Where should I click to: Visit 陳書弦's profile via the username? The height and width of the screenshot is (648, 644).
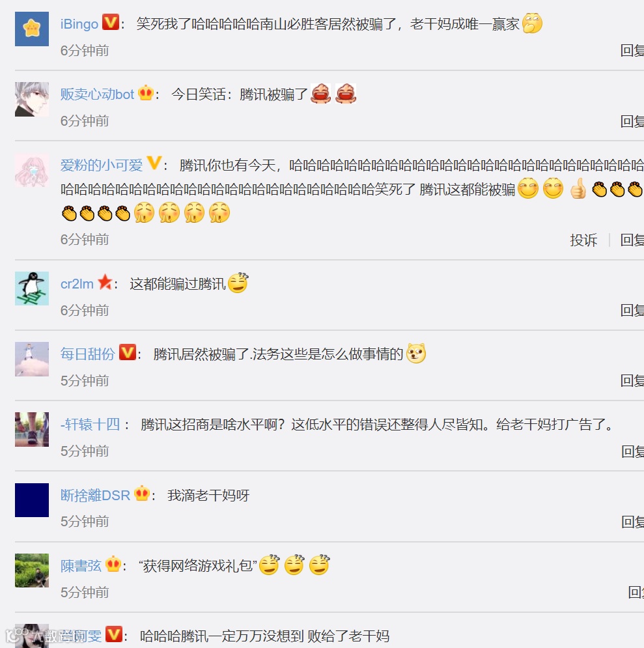81,566
